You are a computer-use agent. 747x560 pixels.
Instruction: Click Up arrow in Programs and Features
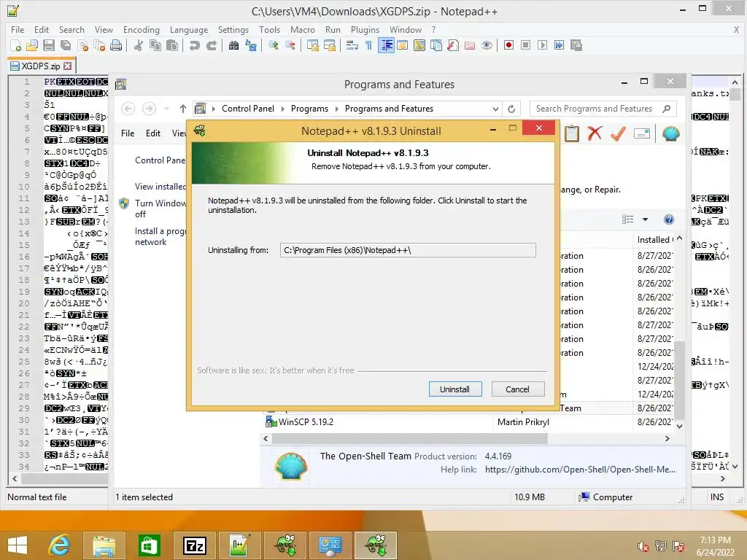pyautogui.click(x=183, y=109)
